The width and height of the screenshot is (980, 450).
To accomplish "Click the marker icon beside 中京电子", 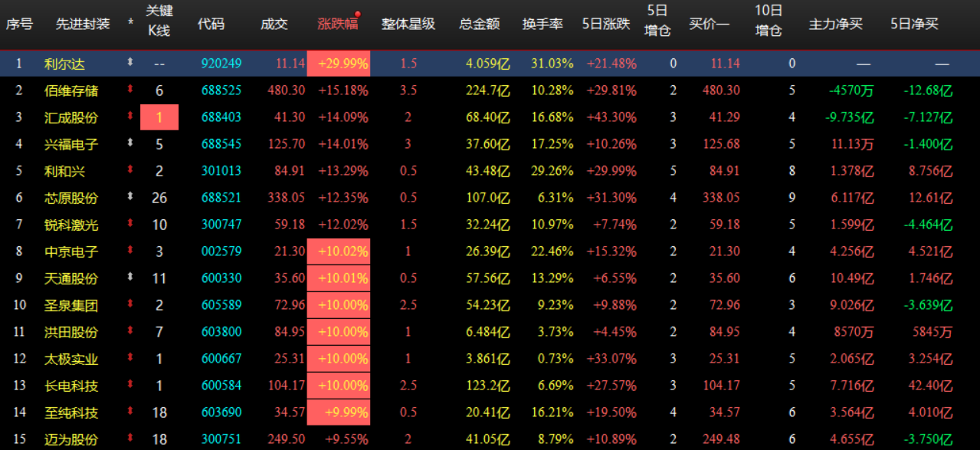I will point(130,251).
